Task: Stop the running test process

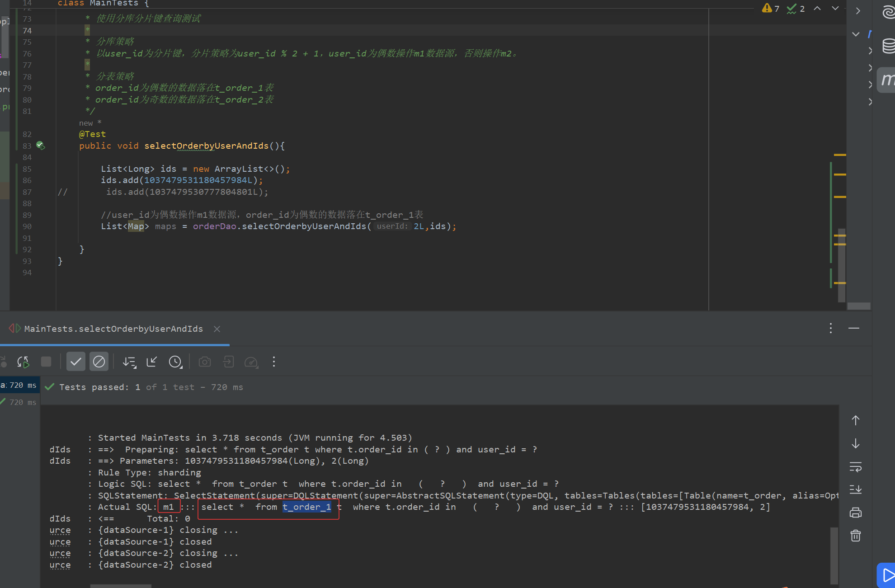Action: (46, 362)
